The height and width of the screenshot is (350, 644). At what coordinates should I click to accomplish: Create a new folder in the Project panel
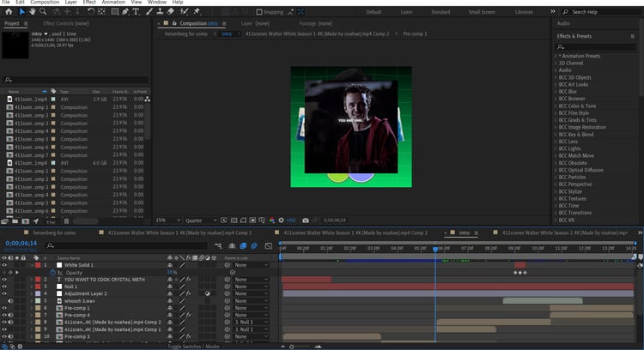(15, 221)
